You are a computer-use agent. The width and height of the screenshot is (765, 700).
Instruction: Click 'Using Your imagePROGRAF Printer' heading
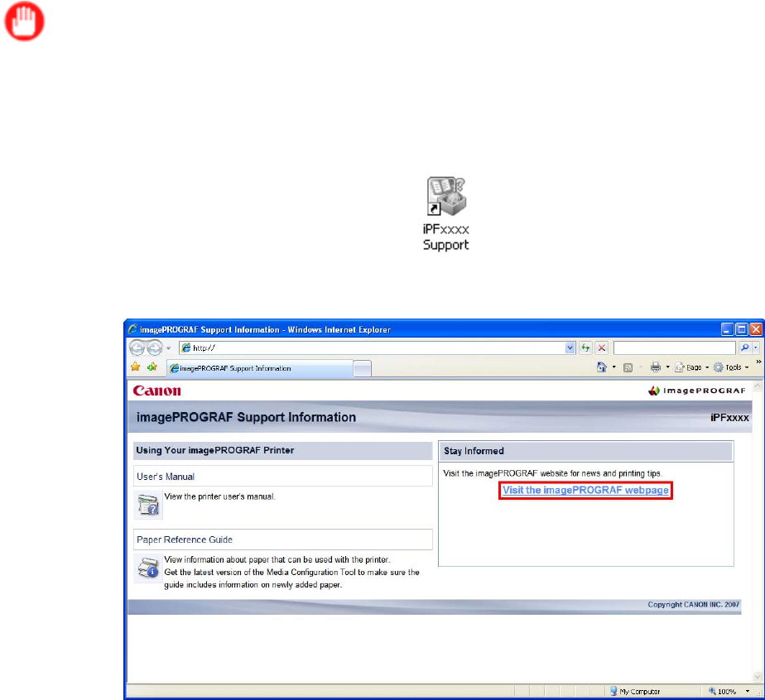[214, 450]
